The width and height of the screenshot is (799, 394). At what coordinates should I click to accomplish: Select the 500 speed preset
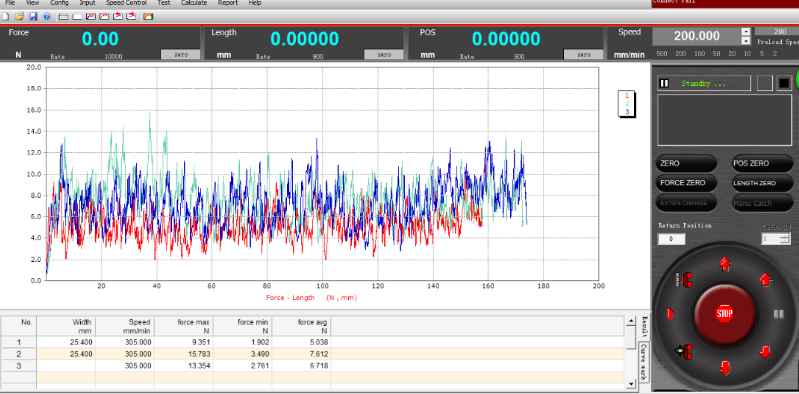(661, 54)
